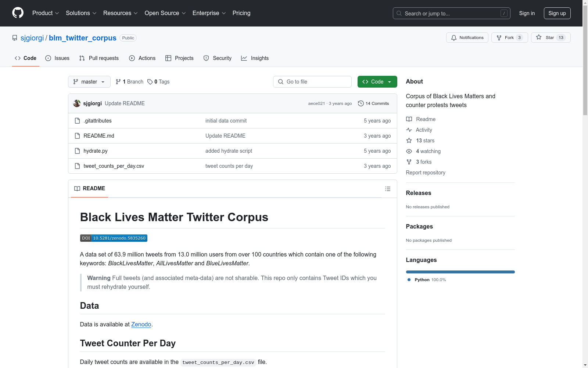Click the Packages heading

[419, 226]
